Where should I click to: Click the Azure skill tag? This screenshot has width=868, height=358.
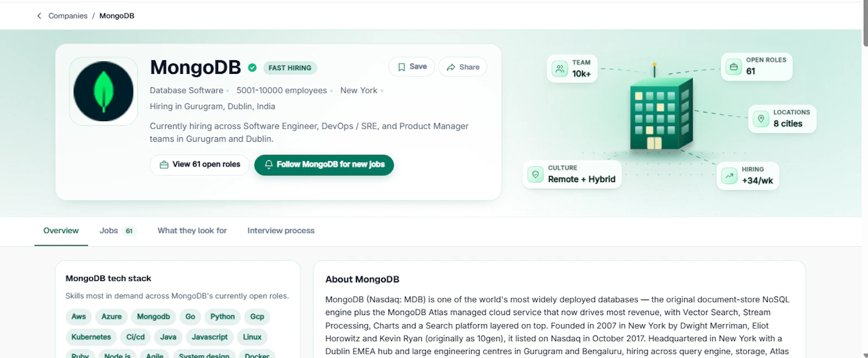pos(112,317)
